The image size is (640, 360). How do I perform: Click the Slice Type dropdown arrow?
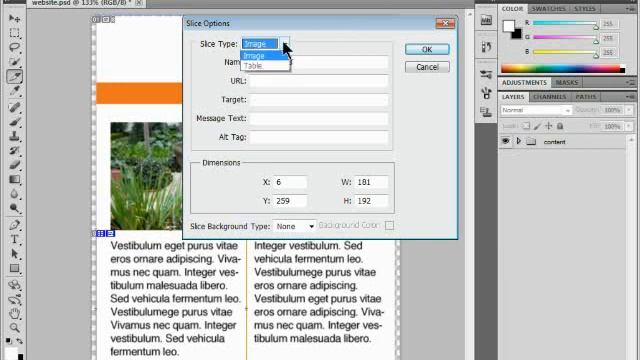pos(285,43)
